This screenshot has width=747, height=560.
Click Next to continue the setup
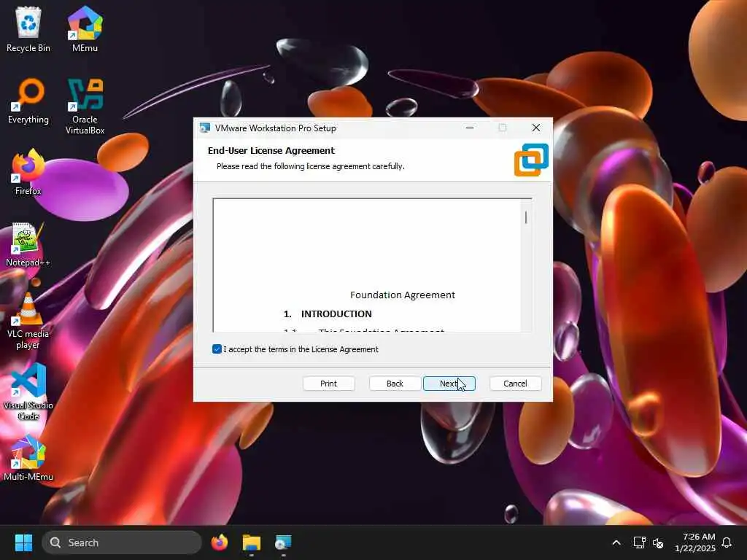449,384
